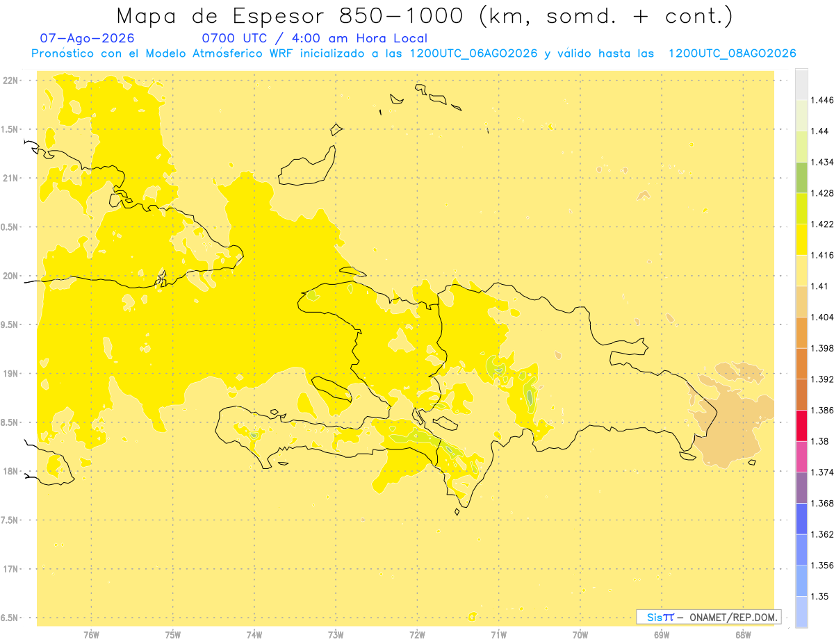This screenshot has height=644, width=834.
Task: Click the 70W longitude label
Action: [580, 634]
